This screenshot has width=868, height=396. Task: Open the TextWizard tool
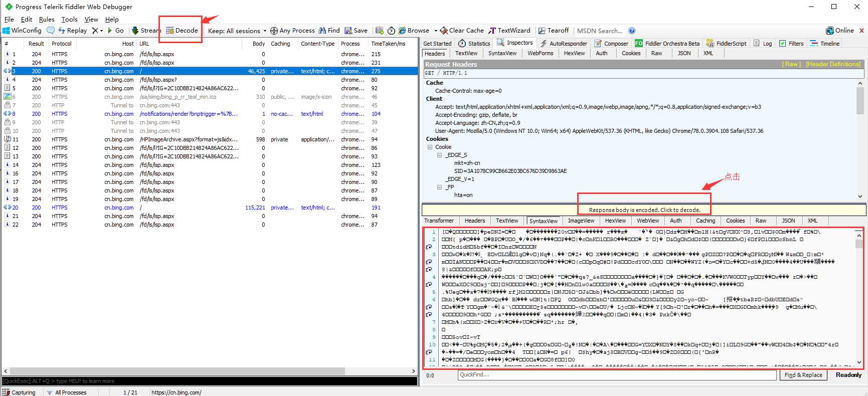coord(509,31)
